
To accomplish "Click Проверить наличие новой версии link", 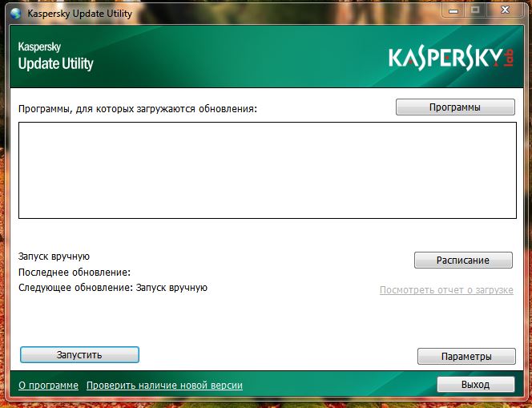I will 164,386.
